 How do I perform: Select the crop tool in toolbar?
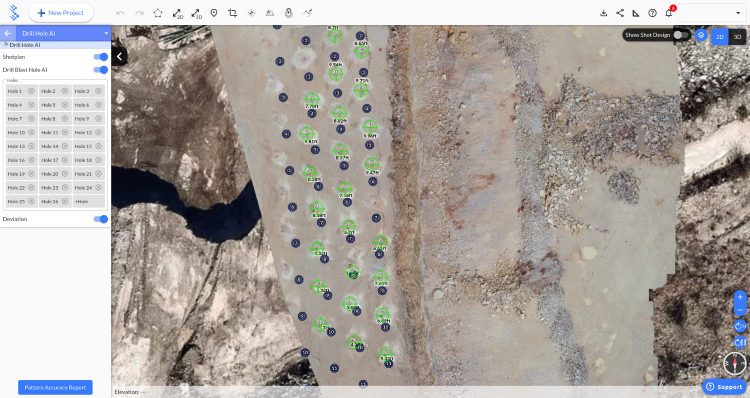[232, 13]
